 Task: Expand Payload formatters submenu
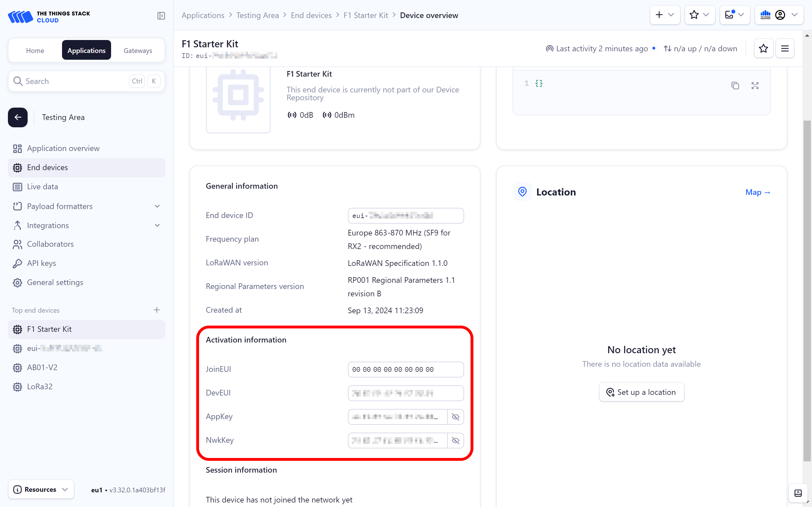157,206
